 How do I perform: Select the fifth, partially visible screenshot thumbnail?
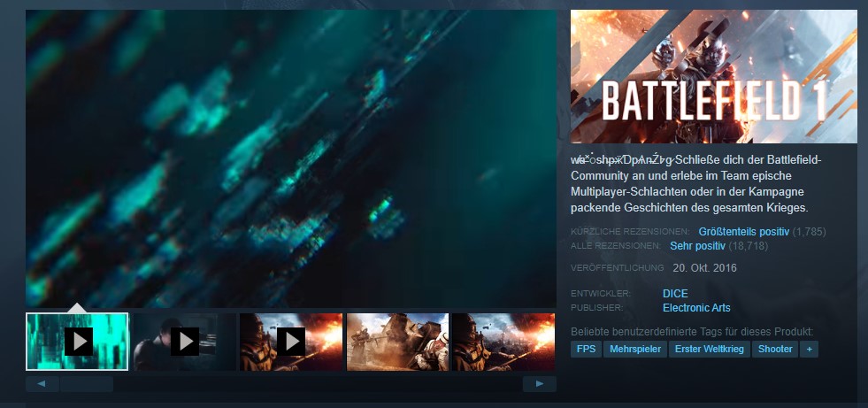(504, 342)
